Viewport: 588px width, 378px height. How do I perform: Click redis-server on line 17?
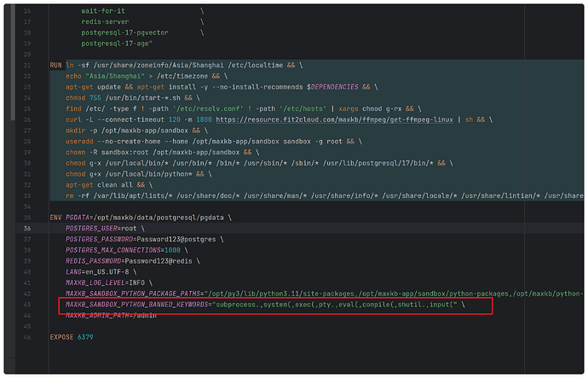pyautogui.click(x=105, y=22)
